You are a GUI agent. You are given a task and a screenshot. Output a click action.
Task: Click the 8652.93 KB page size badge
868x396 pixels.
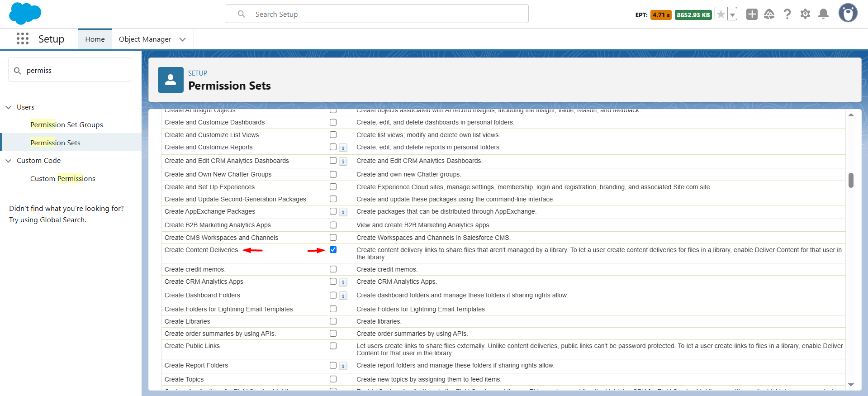point(693,15)
